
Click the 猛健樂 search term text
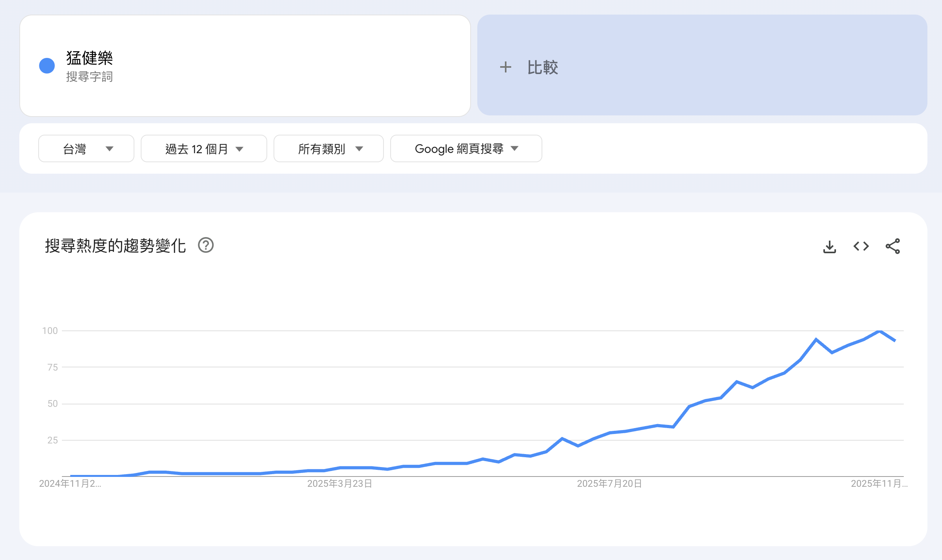coord(89,58)
